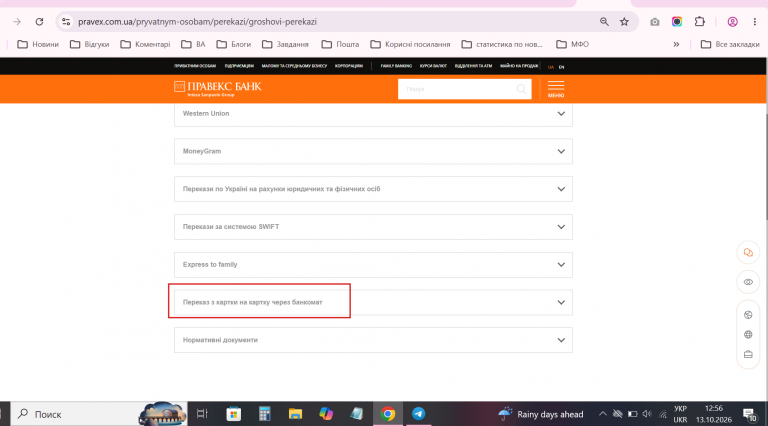Click the globe icon in side panel
This screenshot has height=426, width=768.
748,334
